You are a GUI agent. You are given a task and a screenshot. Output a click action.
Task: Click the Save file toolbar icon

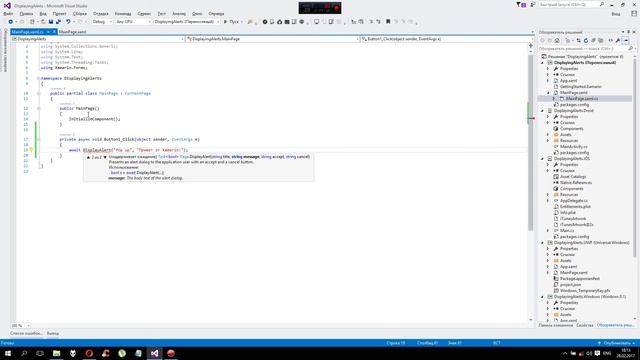tap(51, 22)
